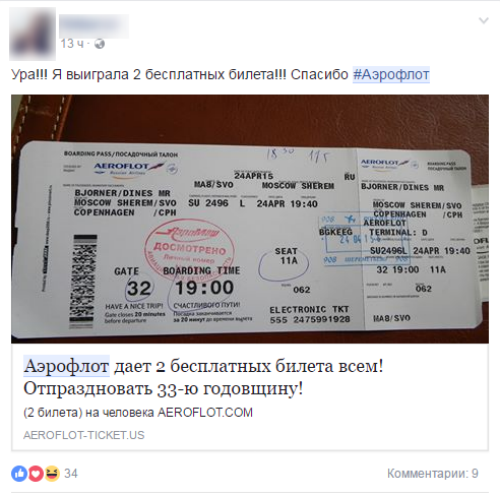Open the blurred author name link
This screenshot has width=500, height=495.
click(x=94, y=25)
